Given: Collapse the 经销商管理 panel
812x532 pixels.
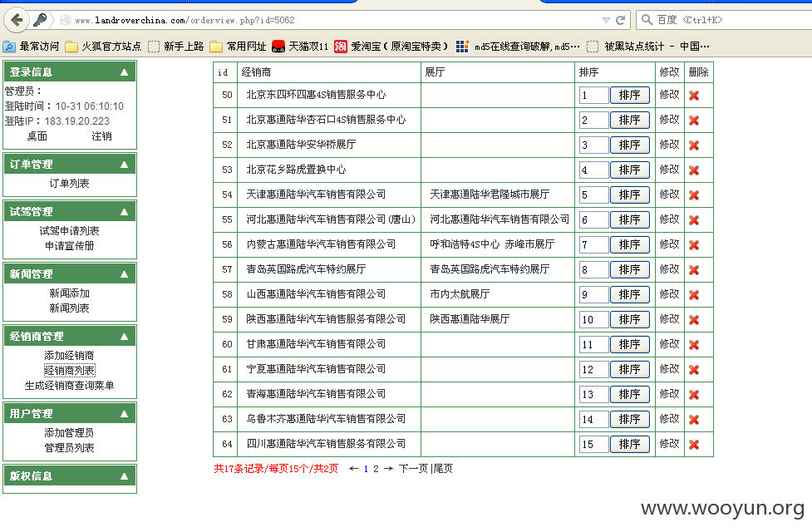Looking at the screenshot, I should coord(125,336).
